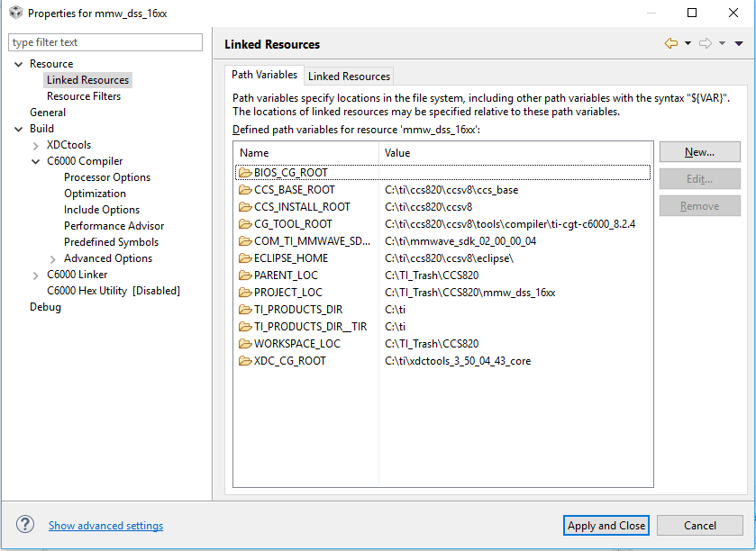Click the ECLIPSE_HOME folder icon
Viewport: 756px width, 551px height.
[244, 258]
